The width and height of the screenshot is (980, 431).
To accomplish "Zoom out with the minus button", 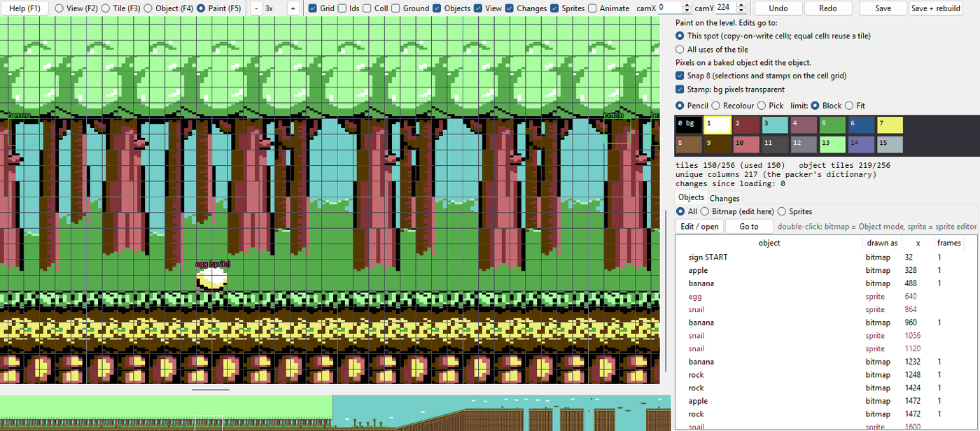I will coord(256,8).
